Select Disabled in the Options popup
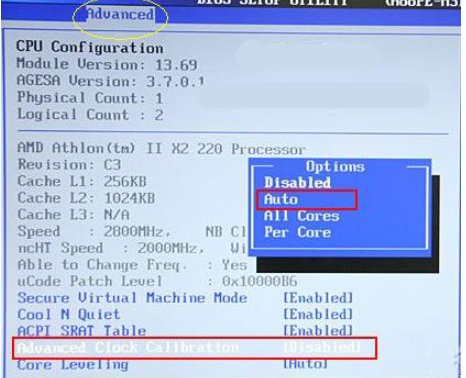 (x=297, y=183)
